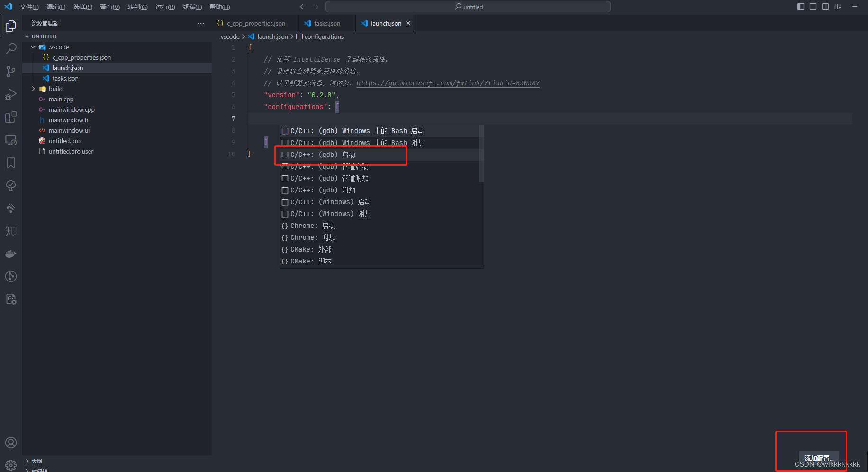Image resolution: width=868 pixels, height=472 pixels.
Task: Open the Bookmarks view icon
Action: tap(11, 163)
